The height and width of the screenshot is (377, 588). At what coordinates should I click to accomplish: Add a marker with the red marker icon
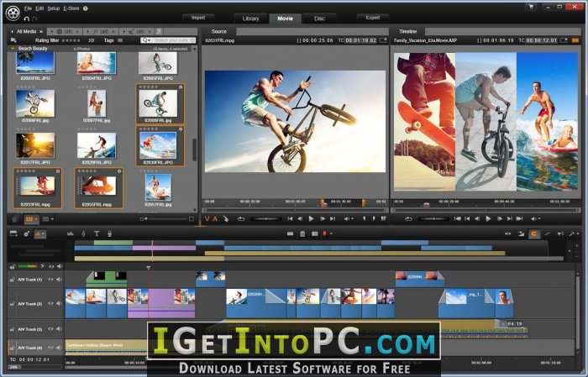(325, 233)
